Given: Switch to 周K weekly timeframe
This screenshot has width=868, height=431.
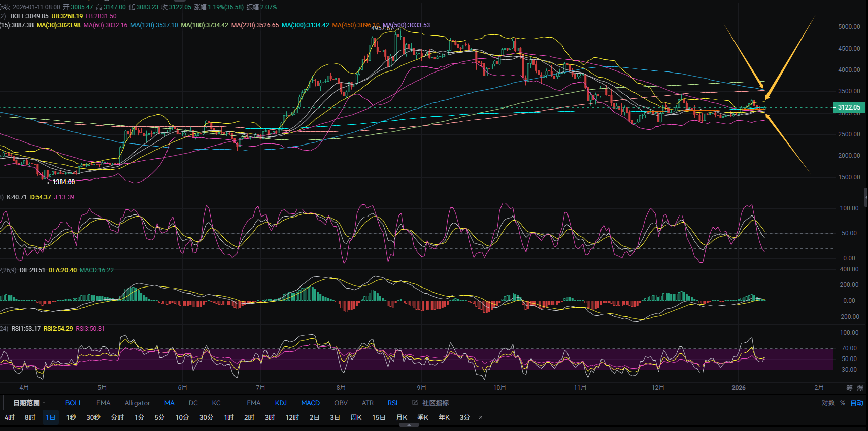Looking at the screenshot, I should click(356, 418).
